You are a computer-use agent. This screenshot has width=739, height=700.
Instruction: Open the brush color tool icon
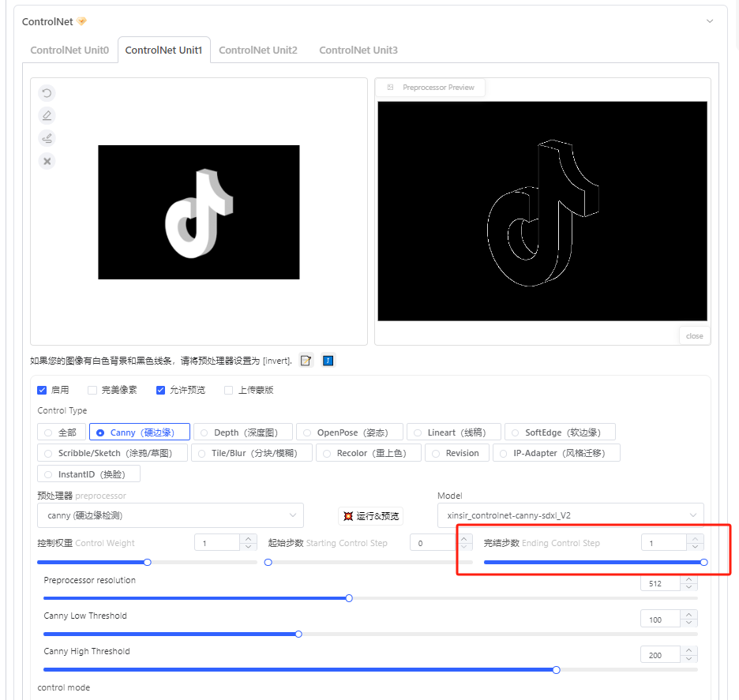point(47,138)
